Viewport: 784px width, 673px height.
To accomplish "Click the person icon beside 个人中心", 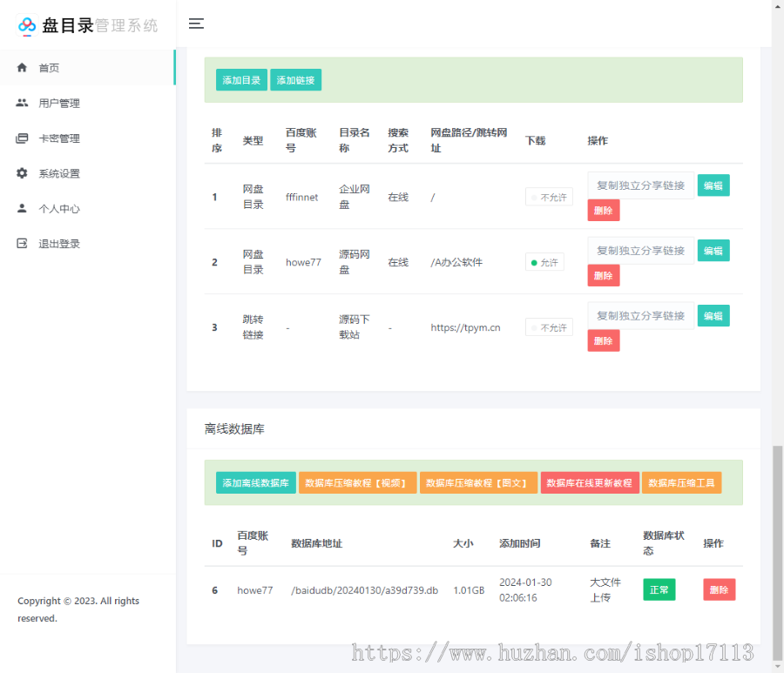I will tap(22, 208).
